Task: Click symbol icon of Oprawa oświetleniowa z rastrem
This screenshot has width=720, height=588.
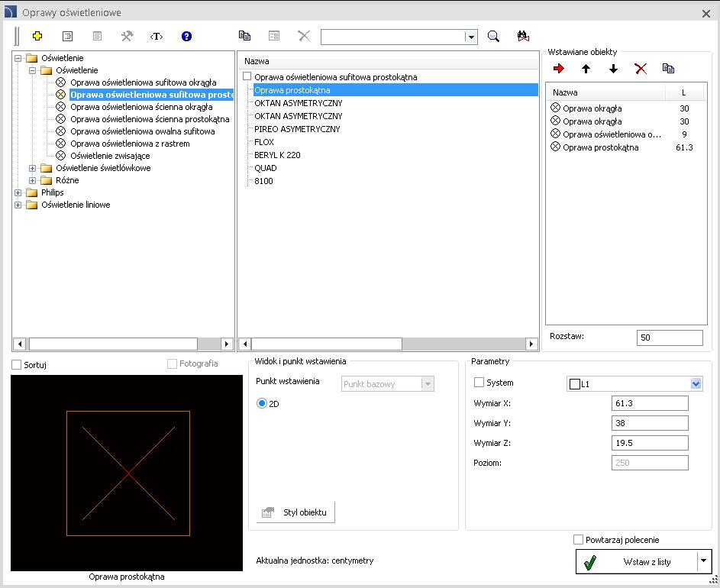Action: 60,144
